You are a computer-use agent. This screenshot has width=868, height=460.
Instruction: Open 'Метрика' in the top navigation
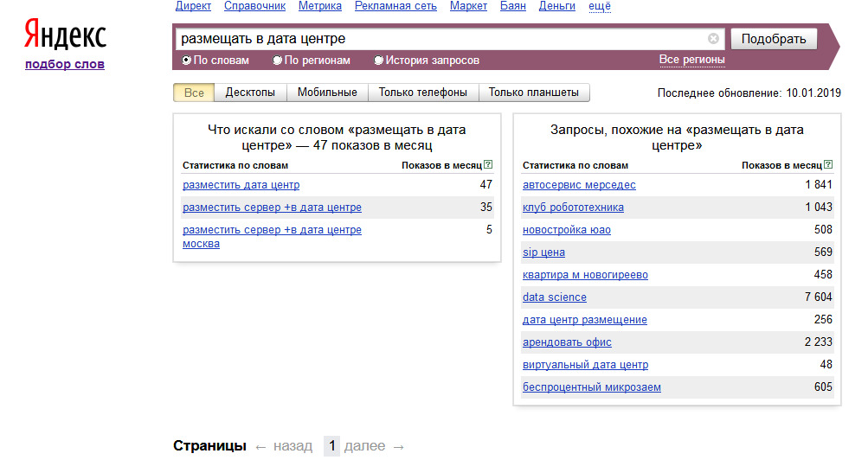(320, 6)
